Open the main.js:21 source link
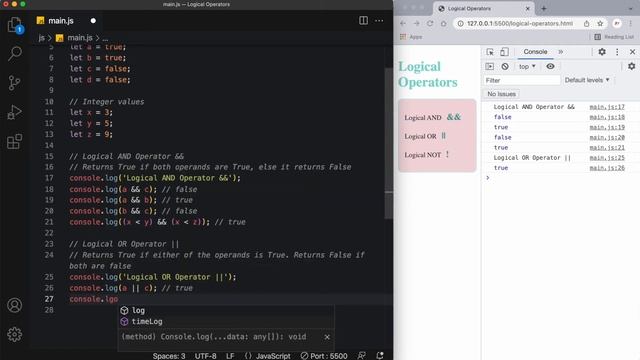This screenshot has width=640, height=360. click(x=607, y=148)
